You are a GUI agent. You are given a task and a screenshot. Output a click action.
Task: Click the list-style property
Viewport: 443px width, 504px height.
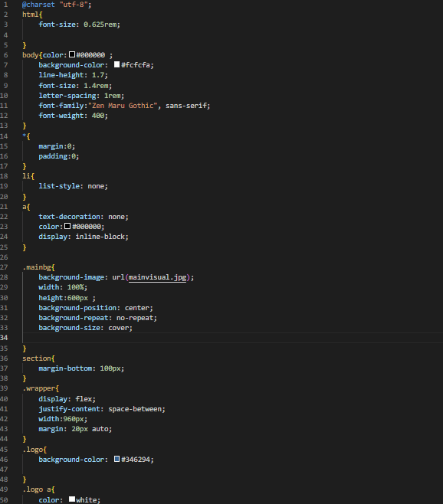click(x=59, y=186)
